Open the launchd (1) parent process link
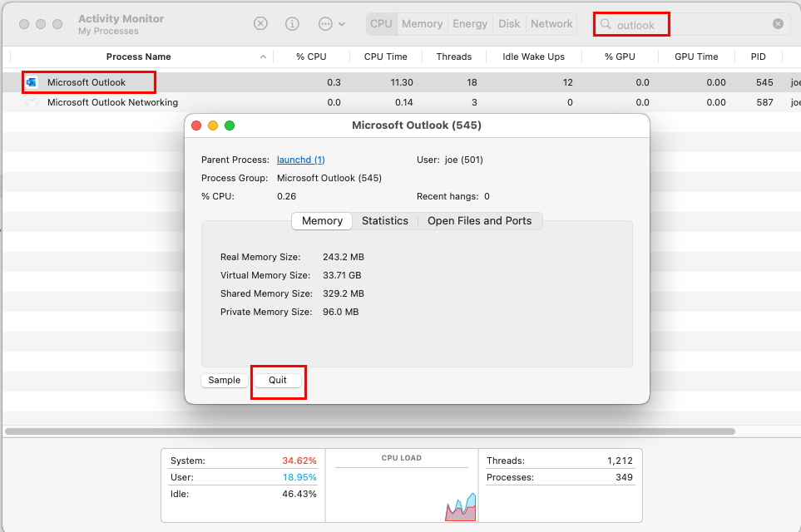 point(300,160)
